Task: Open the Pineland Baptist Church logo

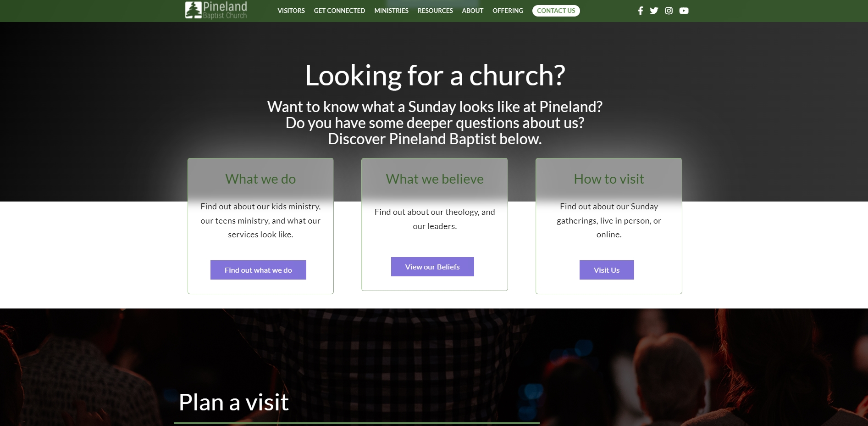Action: click(216, 10)
